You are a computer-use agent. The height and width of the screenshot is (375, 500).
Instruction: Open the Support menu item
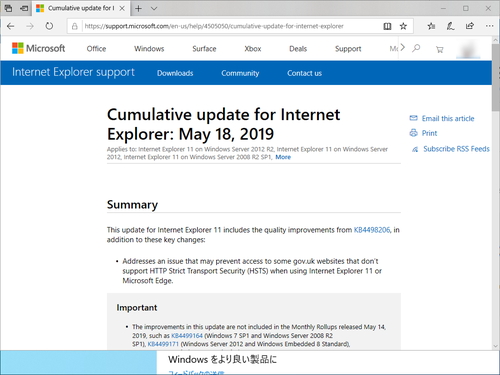point(348,49)
